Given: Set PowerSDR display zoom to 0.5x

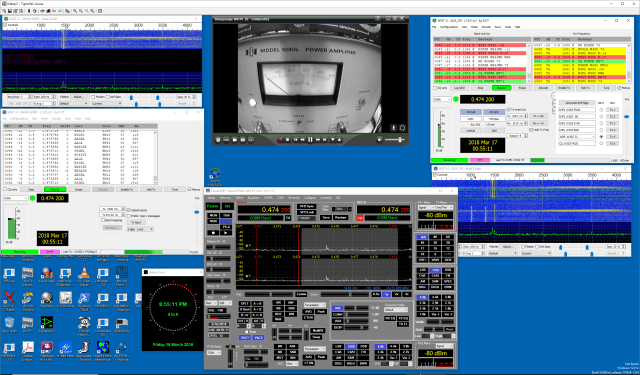Looking at the screenshot, I should [376, 294].
